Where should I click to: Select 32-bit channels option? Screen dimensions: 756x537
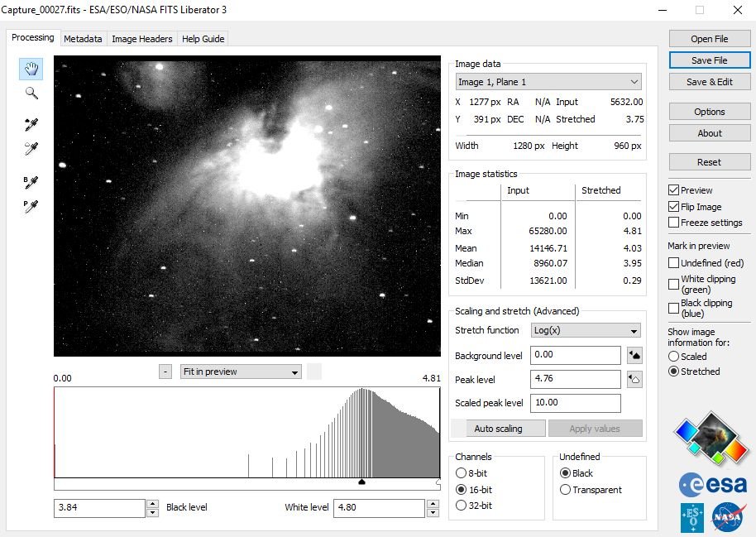(461, 506)
